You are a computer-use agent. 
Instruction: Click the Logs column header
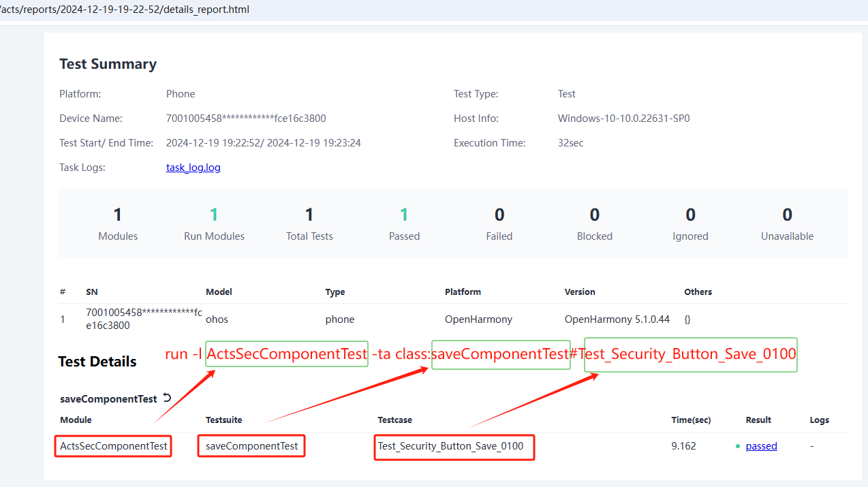[x=819, y=420]
